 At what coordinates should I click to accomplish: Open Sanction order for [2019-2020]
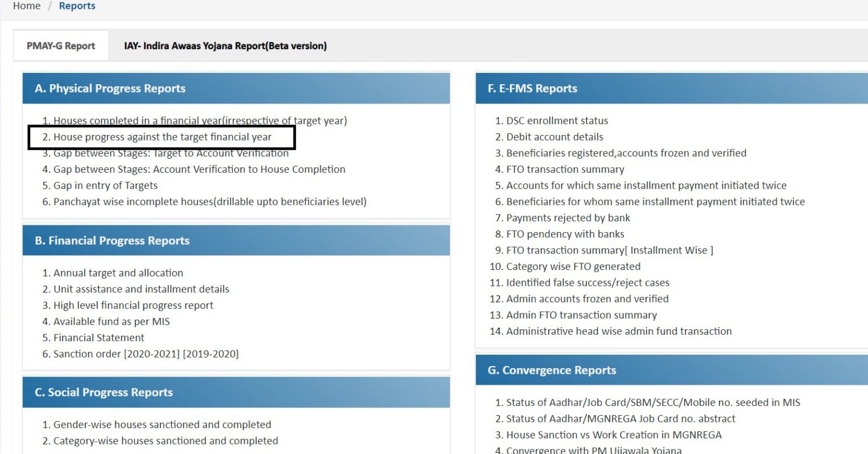[211, 354]
